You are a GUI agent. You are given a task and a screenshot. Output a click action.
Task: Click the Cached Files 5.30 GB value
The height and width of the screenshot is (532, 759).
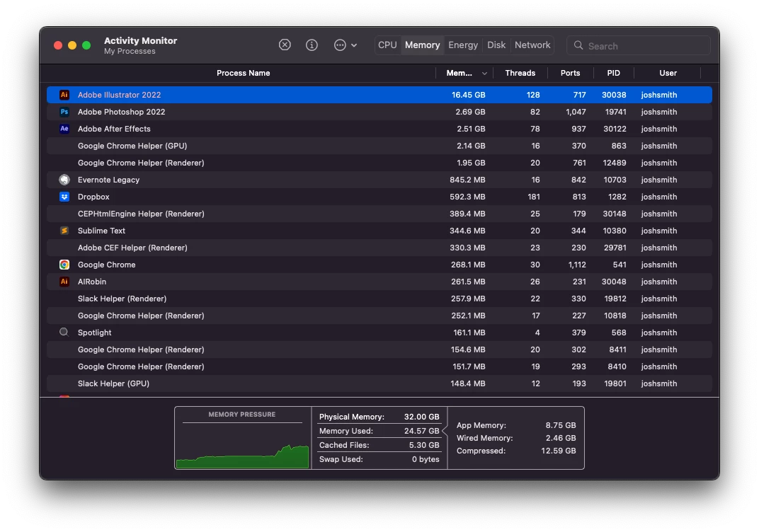424,445
